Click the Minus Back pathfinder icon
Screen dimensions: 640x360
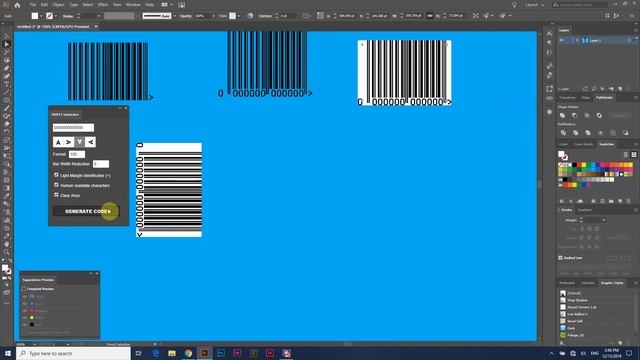pos(626,133)
